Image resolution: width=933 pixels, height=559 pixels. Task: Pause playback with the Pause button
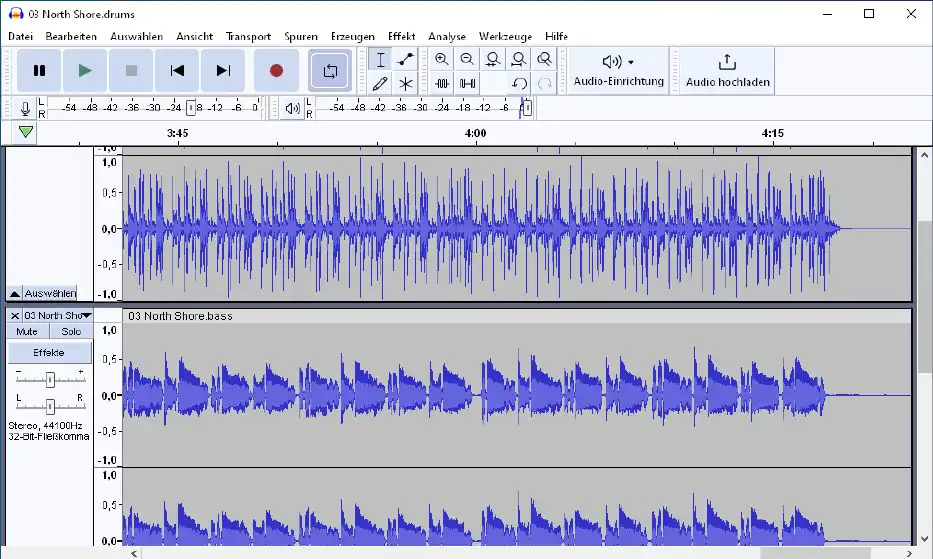pos(39,71)
